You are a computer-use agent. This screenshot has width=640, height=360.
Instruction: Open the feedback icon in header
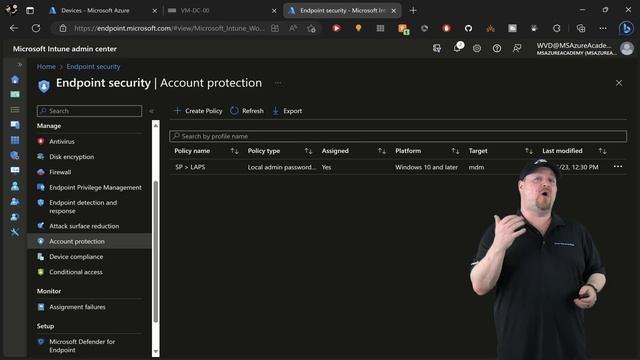click(517, 49)
